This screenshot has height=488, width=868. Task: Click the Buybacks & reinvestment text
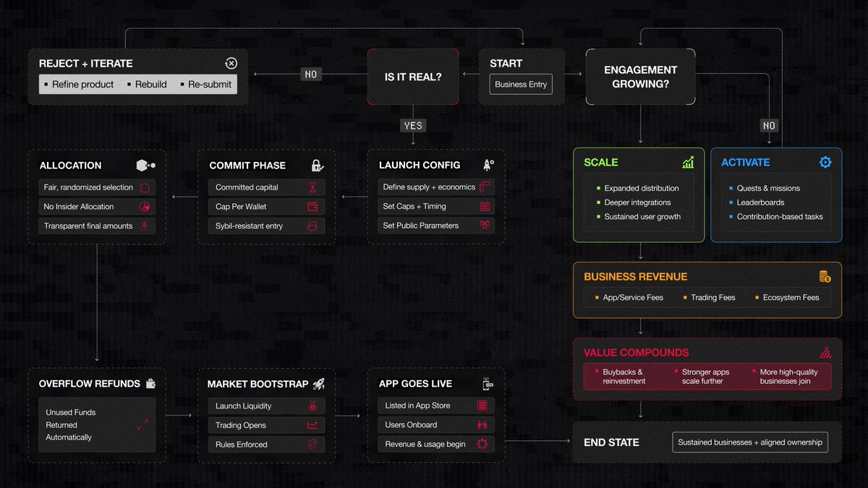point(624,377)
